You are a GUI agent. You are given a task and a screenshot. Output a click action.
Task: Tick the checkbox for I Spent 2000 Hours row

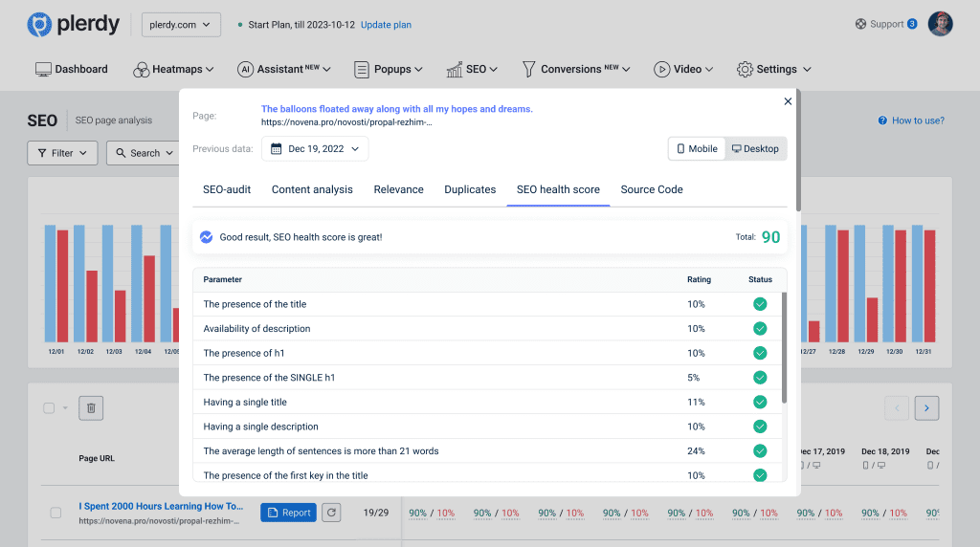(56, 513)
